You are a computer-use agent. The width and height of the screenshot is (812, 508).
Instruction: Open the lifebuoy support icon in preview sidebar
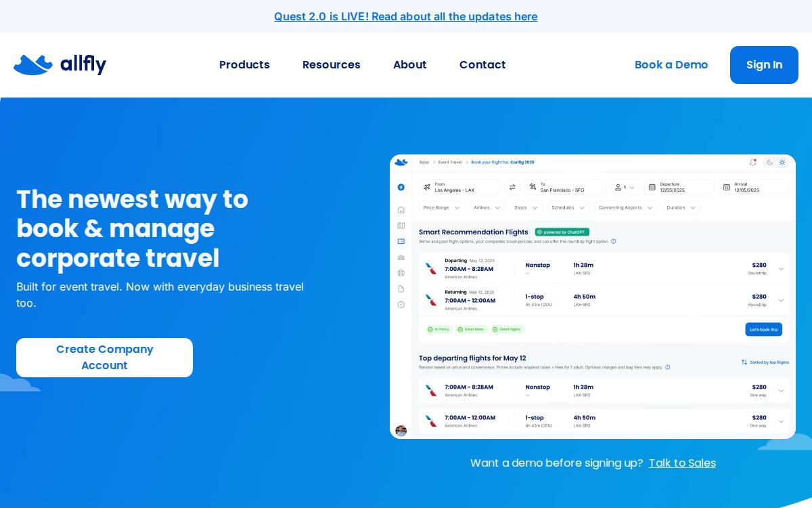[401, 273]
